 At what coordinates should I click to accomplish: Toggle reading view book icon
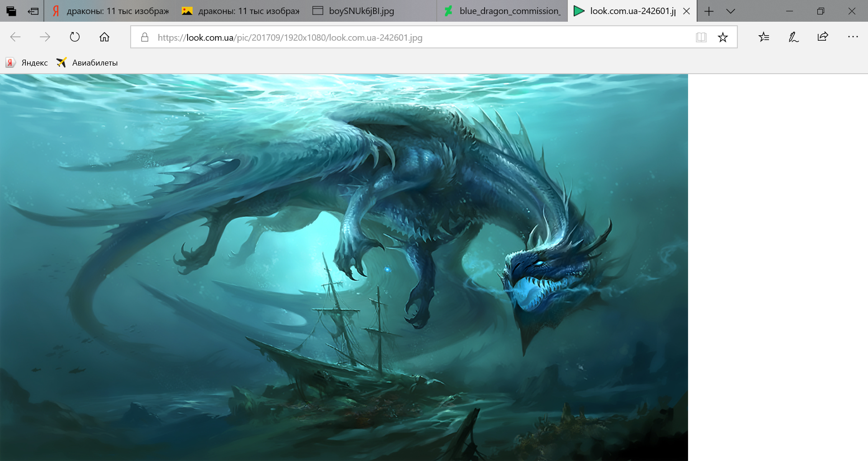click(701, 37)
